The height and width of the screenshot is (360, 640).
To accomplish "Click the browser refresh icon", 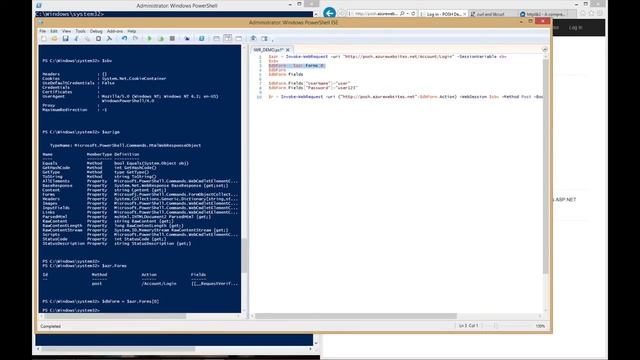I will click(413, 14).
